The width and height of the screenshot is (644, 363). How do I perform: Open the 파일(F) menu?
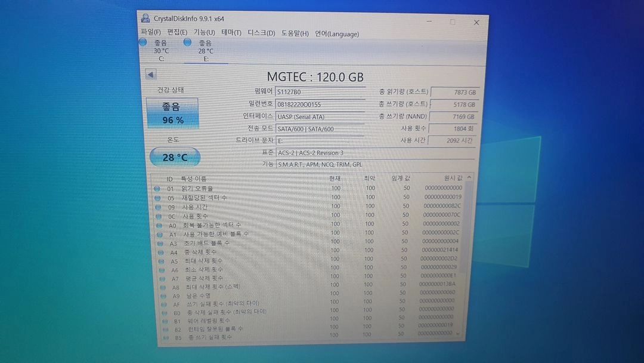point(151,32)
